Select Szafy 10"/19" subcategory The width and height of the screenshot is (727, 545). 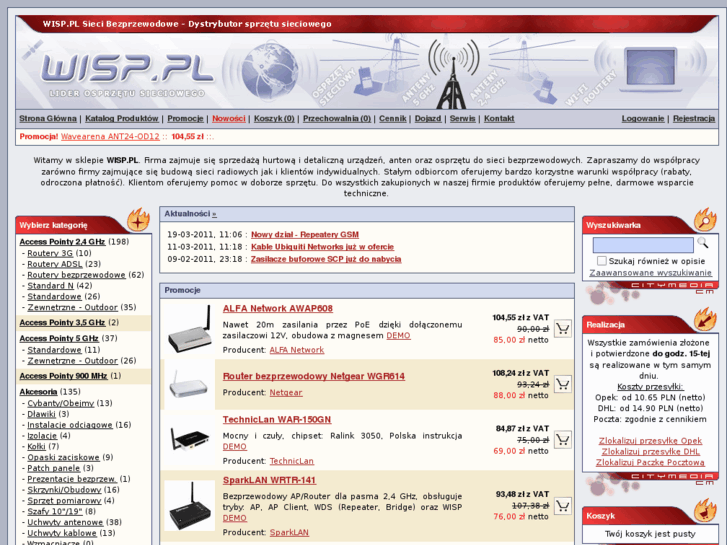(x=55, y=511)
